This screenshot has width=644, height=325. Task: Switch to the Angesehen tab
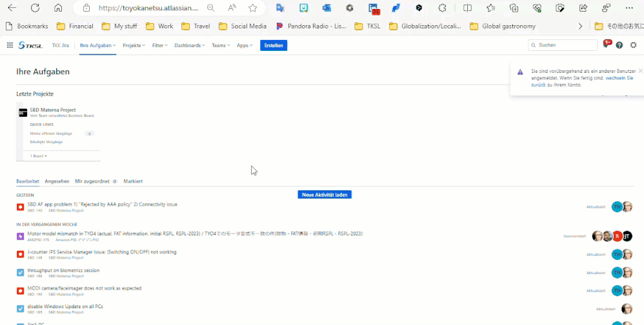[x=57, y=181]
